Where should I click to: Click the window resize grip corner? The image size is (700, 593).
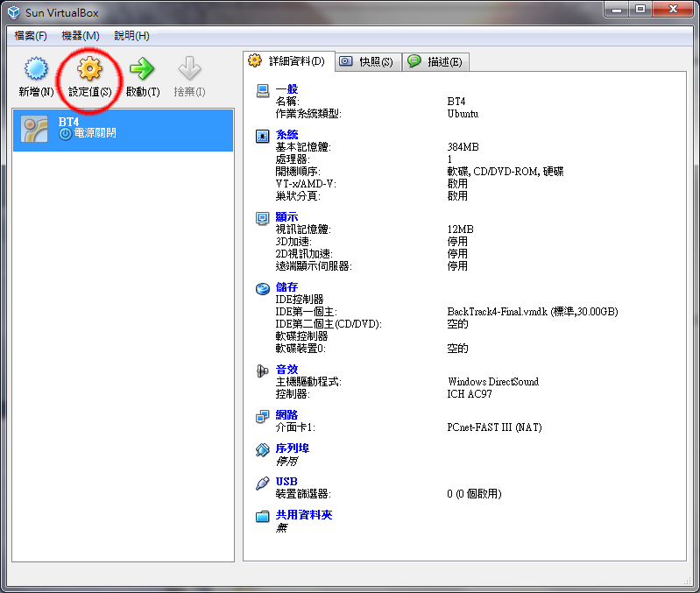[x=688, y=581]
